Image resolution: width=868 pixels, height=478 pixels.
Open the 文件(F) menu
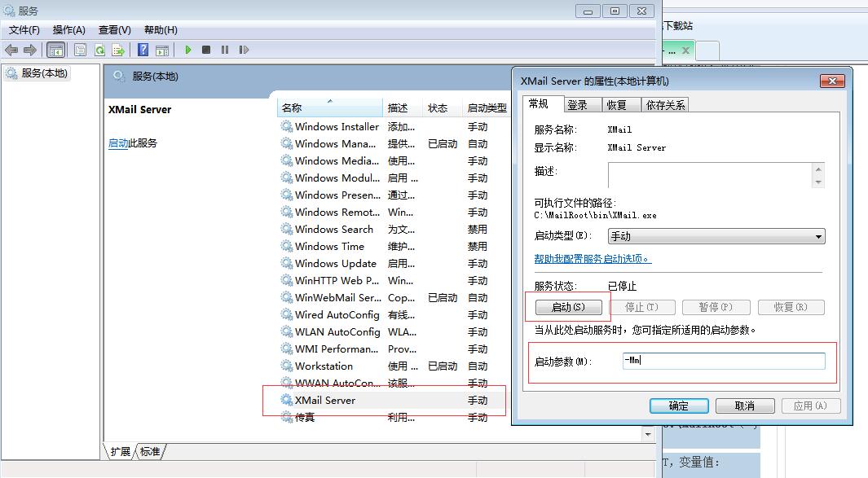[x=24, y=30]
